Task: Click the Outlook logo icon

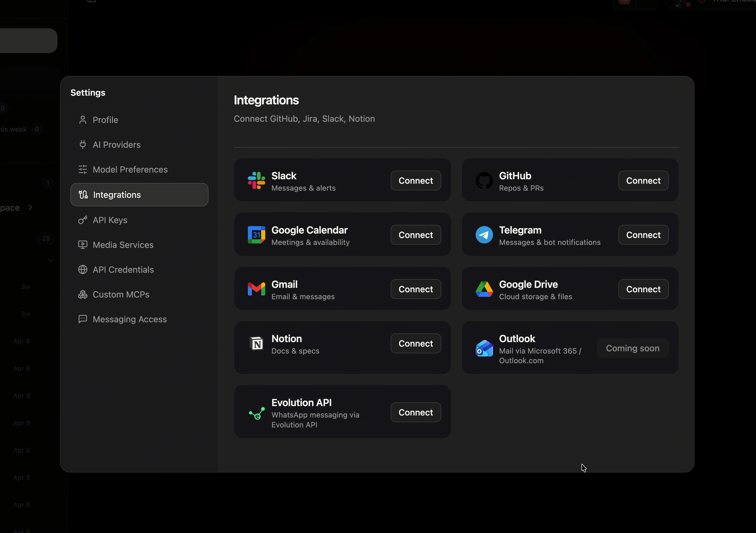Action: pos(484,348)
